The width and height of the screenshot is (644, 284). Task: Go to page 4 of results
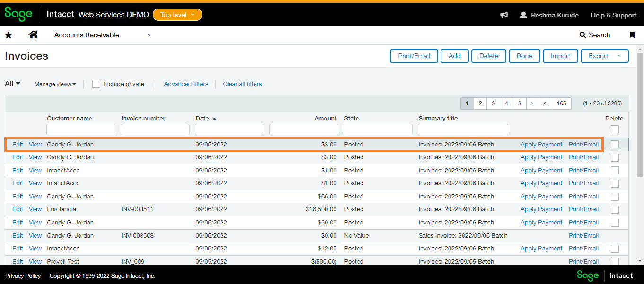[506, 103]
